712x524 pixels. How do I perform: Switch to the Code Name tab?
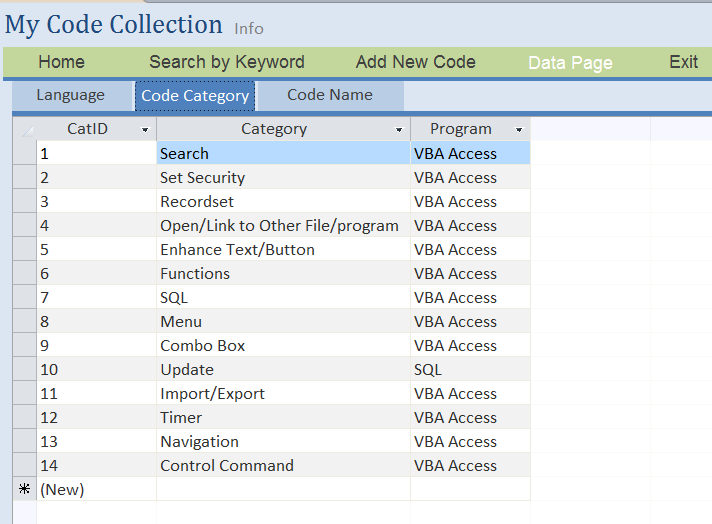[x=330, y=95]
